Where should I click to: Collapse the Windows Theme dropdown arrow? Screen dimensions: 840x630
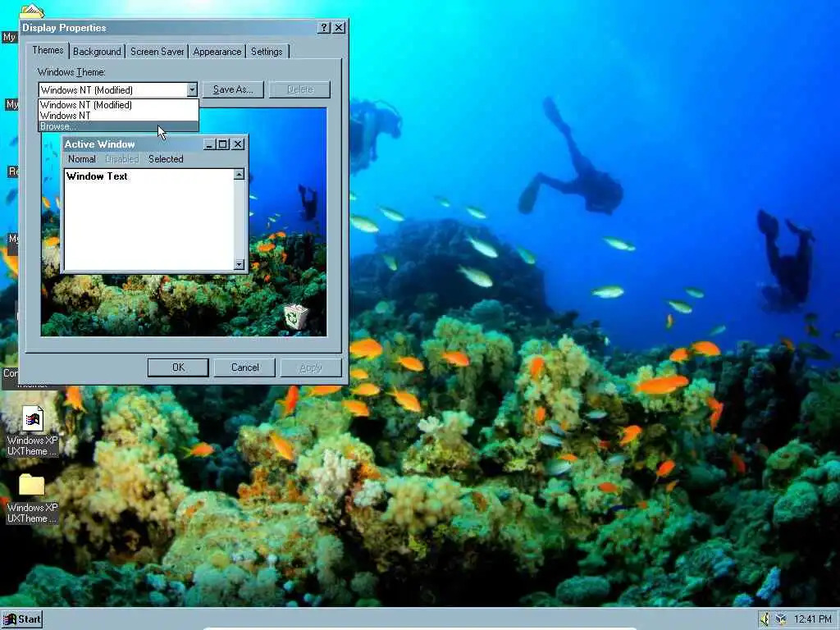192,89
